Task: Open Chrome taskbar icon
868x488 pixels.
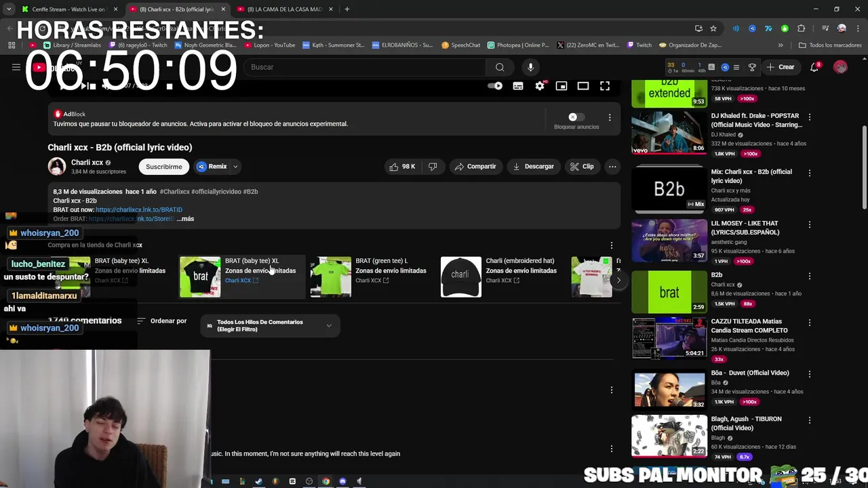Action: point(325,481)
